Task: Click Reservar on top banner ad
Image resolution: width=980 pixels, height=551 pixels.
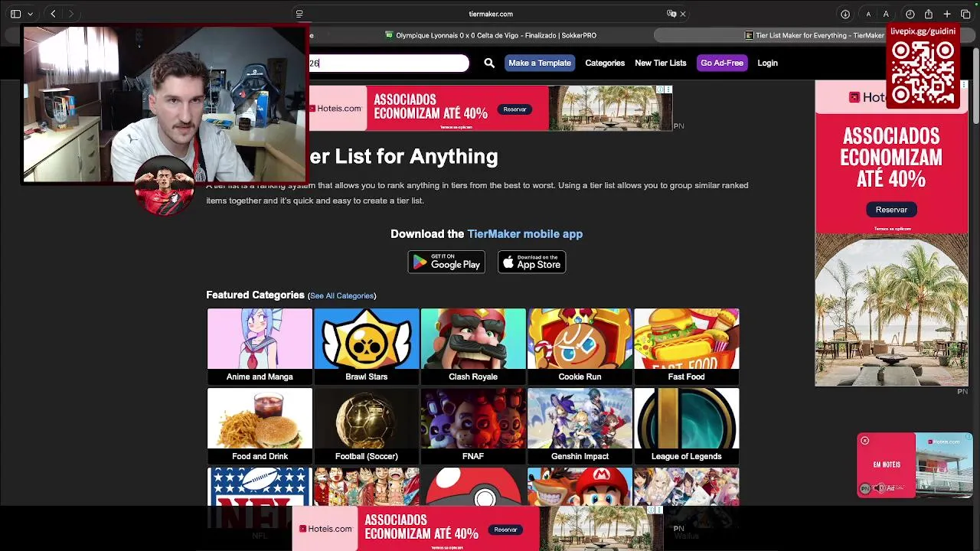Action: tap(514, 109)
